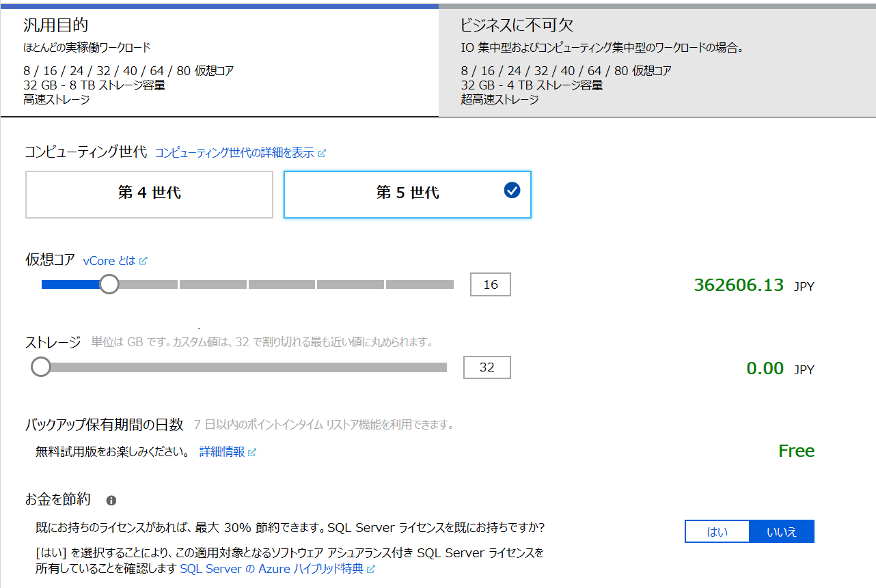Select いいえ for existing SQL Server license
This screenshot has width=876, height=588.
[x=782, y=532]
